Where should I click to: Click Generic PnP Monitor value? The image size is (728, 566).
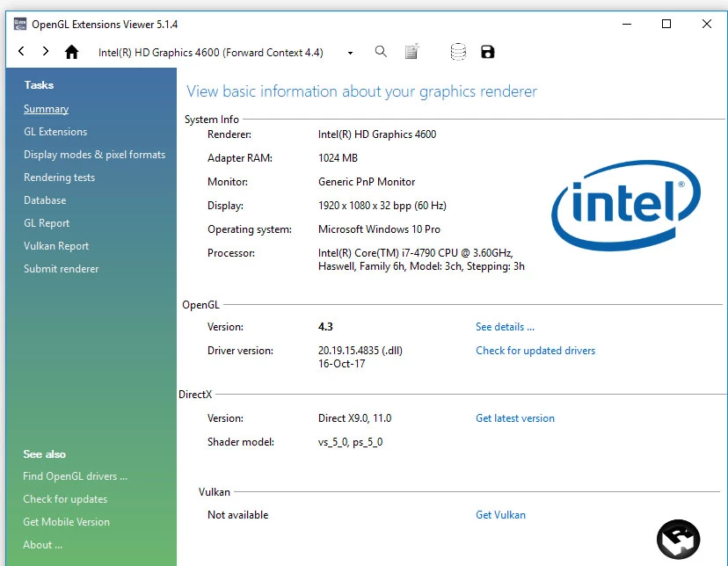point(367,181)
